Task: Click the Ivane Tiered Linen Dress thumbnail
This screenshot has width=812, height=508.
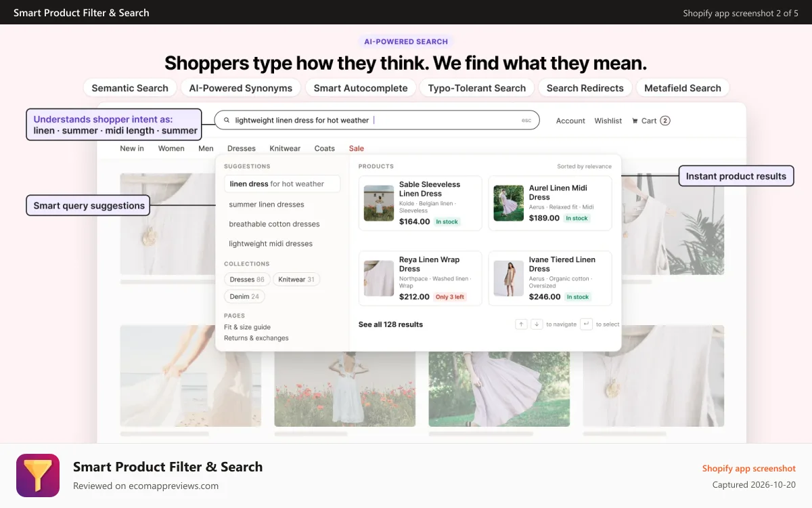Action: point(509,278)
